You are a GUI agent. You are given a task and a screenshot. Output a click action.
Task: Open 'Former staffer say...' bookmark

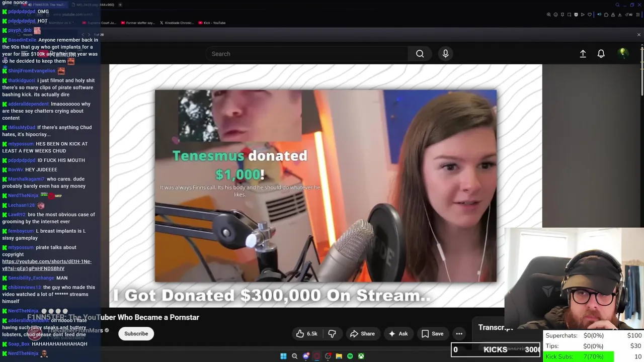[x=138, y=23]
